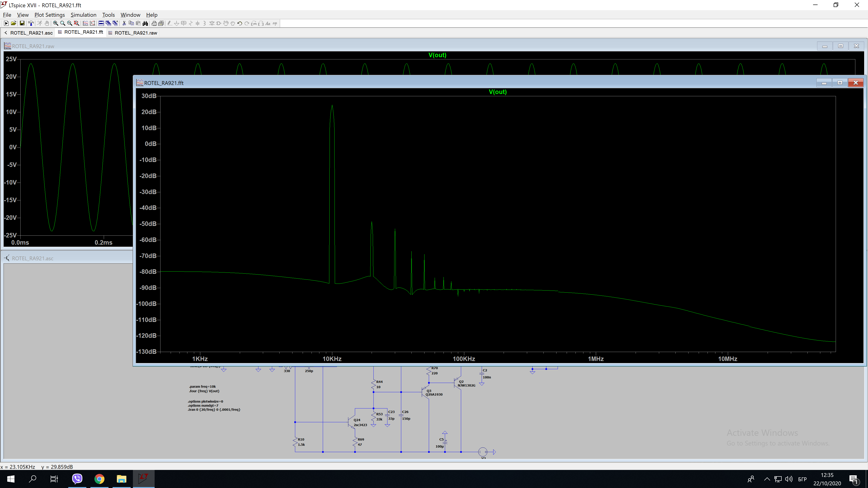Click the 10KHz frequency axis label
The width and height of the screenshot is (868, 488).
pyautogui.click(x=332, y=359)
